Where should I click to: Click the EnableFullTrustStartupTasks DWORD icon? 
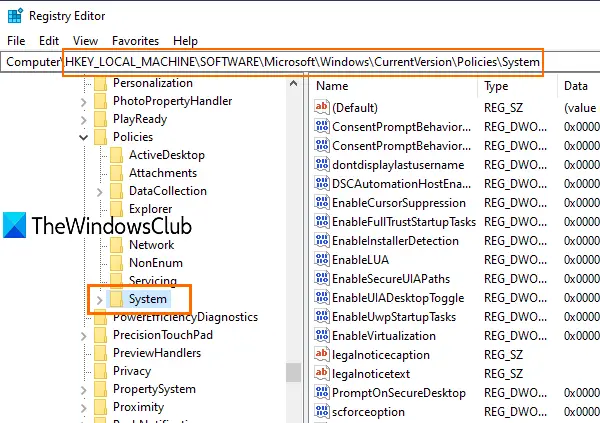tap(322, 221)
